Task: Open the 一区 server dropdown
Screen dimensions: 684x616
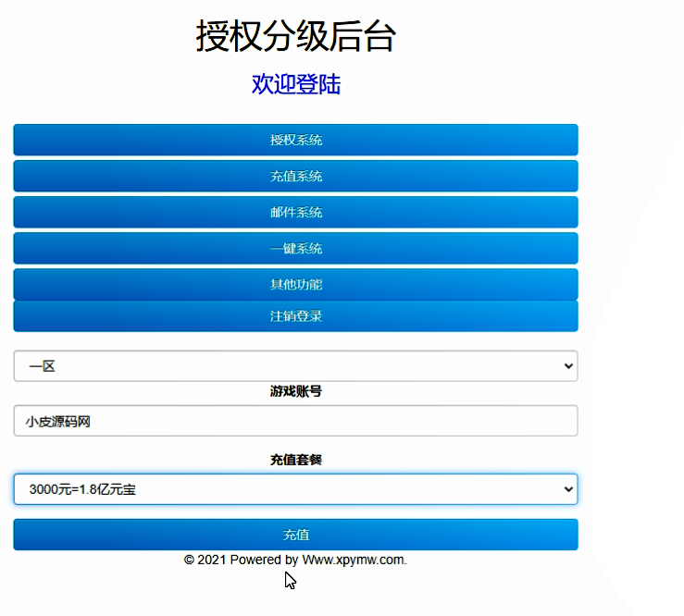Action: (x=278, y=366)
